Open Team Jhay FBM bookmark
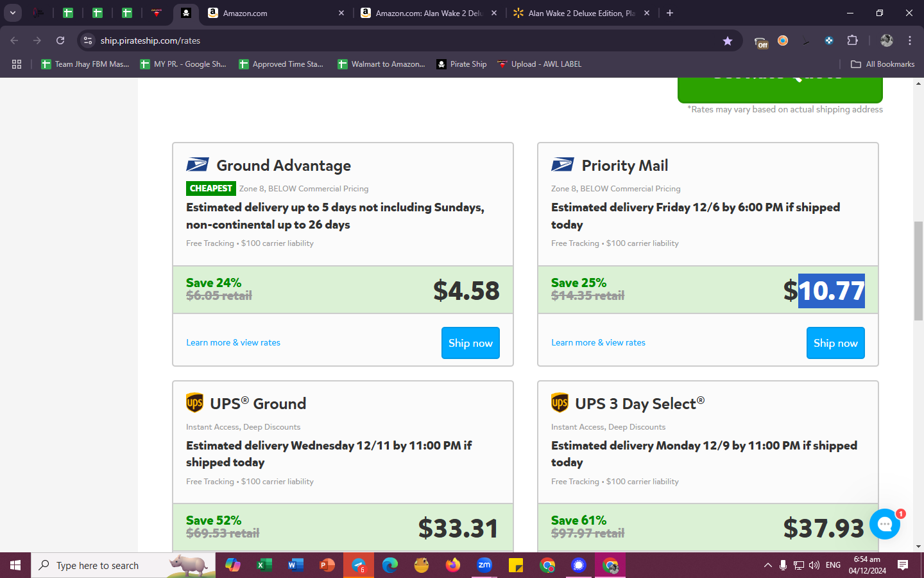Image resolution: width=924 pixels, height=578 pixels. [x=85, y=64]
